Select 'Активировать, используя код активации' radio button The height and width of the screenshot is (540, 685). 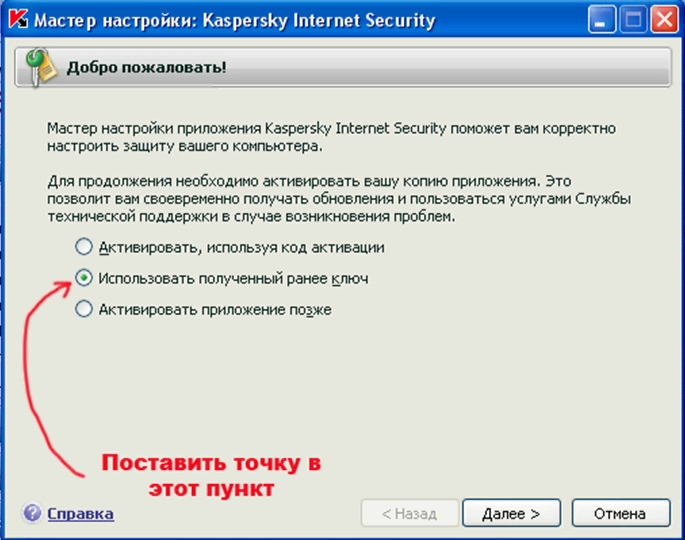[84, 247]
